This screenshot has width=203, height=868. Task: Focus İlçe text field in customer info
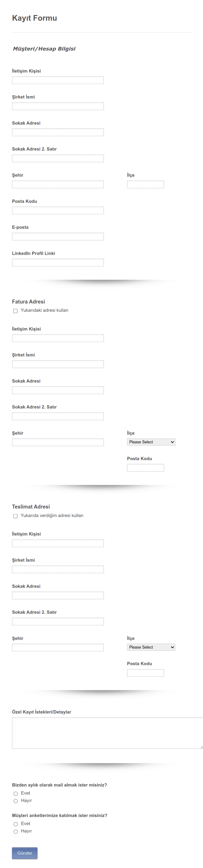(x=146, y=184)
